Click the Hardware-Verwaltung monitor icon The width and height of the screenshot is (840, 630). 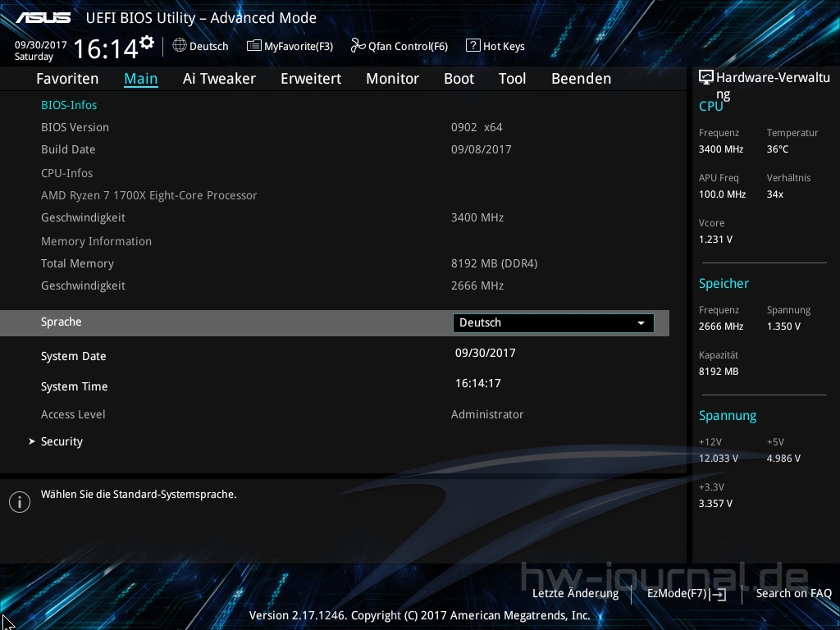pos(706,78)
